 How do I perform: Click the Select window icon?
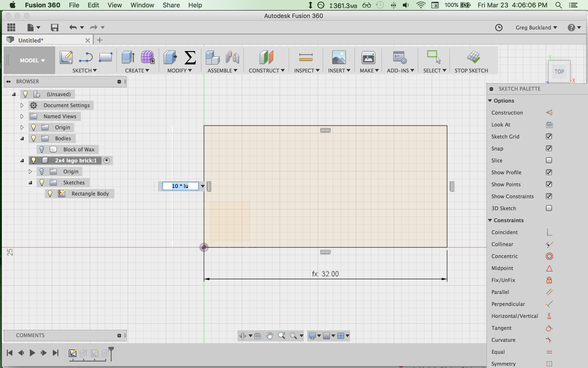point(434,57)
